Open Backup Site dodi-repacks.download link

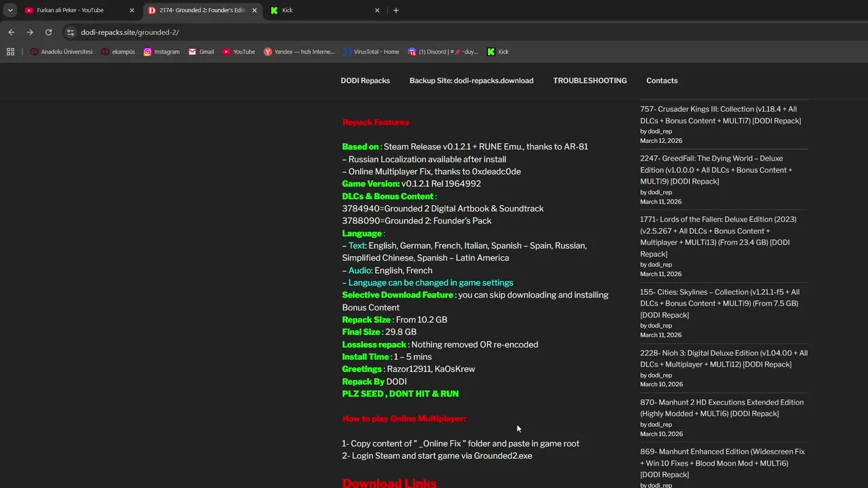pyautogui.click(x=471, y=81)
